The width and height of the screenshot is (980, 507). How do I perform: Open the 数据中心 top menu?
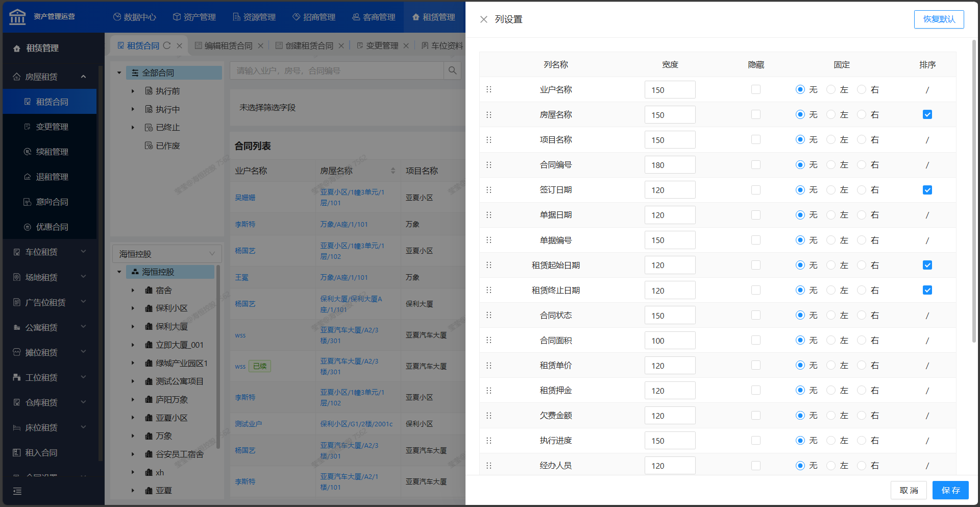coord(135,17)
